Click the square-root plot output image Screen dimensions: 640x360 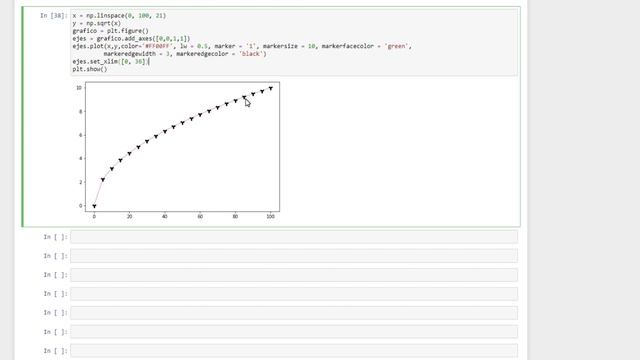pos(177,151)
